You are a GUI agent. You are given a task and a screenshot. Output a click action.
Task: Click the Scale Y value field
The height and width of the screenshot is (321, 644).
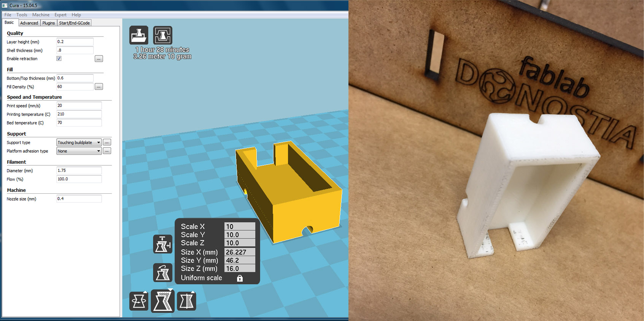click(240, 235)
